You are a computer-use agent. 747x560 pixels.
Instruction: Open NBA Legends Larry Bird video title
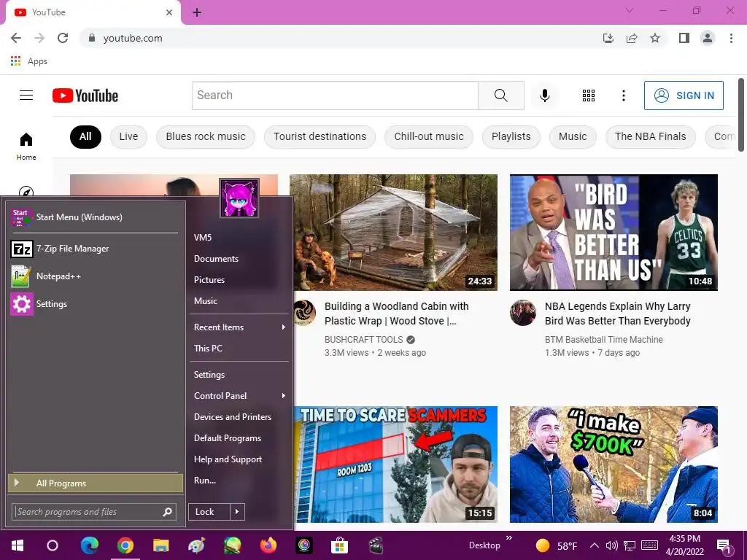tap(617, 314)
